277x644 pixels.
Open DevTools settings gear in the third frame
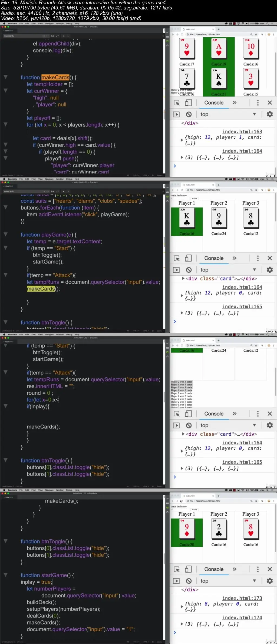[270, 425]
